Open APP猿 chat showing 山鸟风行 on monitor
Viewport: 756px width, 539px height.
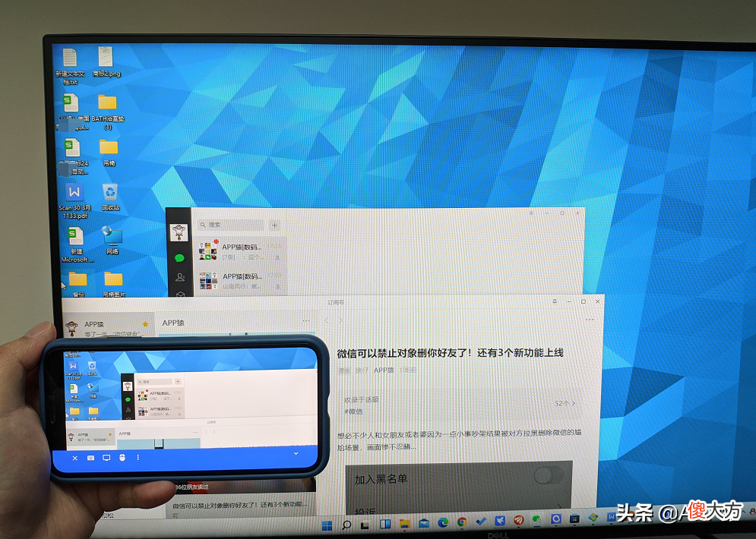pos(240,280)
